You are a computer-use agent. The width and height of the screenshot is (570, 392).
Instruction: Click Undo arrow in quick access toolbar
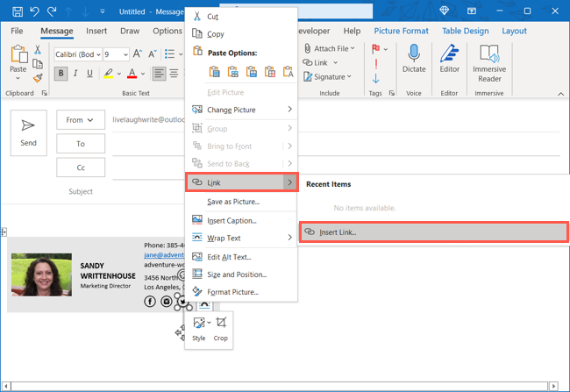pyautogui.click(x=37, y=11)
